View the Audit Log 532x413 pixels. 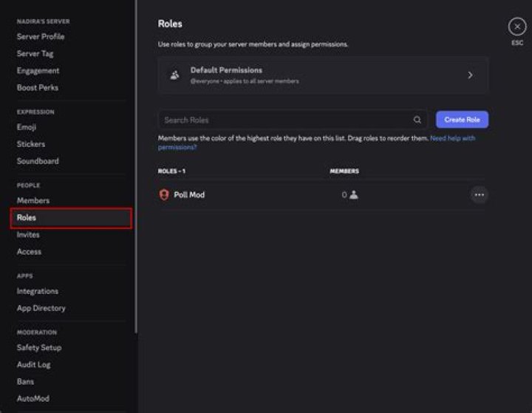coord(33,364)
